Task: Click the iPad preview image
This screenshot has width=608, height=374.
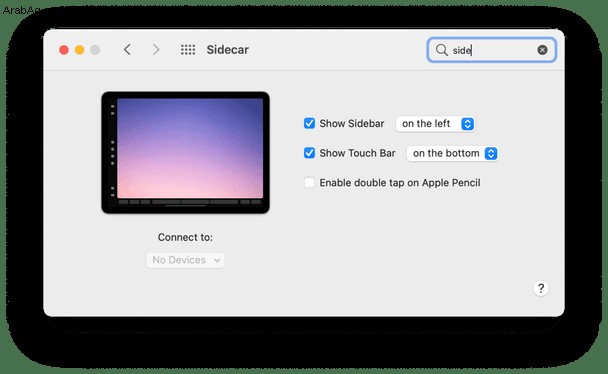Action: point(185,152)
